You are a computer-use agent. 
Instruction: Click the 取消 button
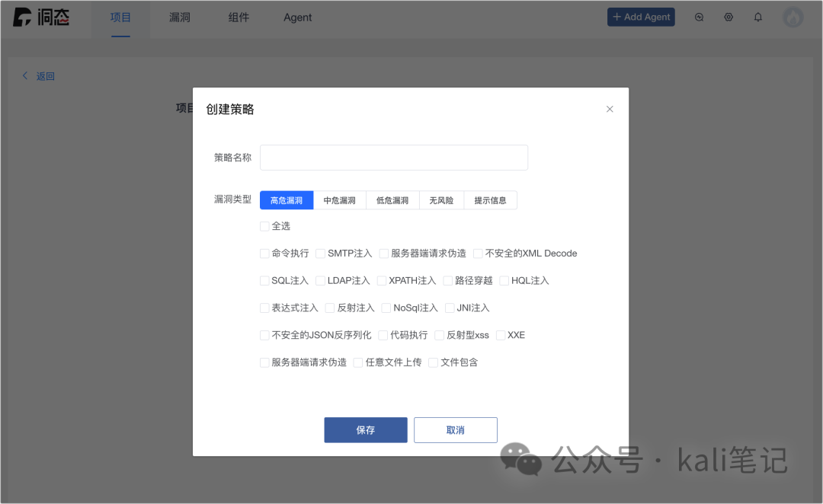[x=456, y=430]
